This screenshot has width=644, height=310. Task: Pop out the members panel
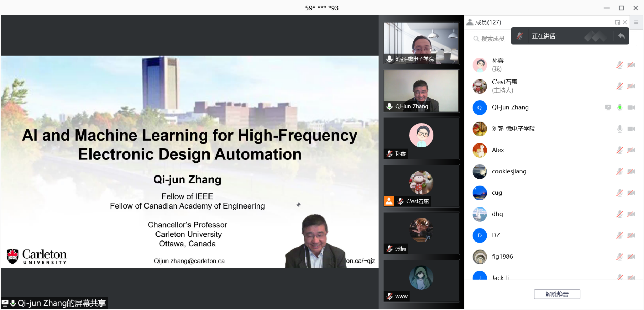tap(618, 22)
